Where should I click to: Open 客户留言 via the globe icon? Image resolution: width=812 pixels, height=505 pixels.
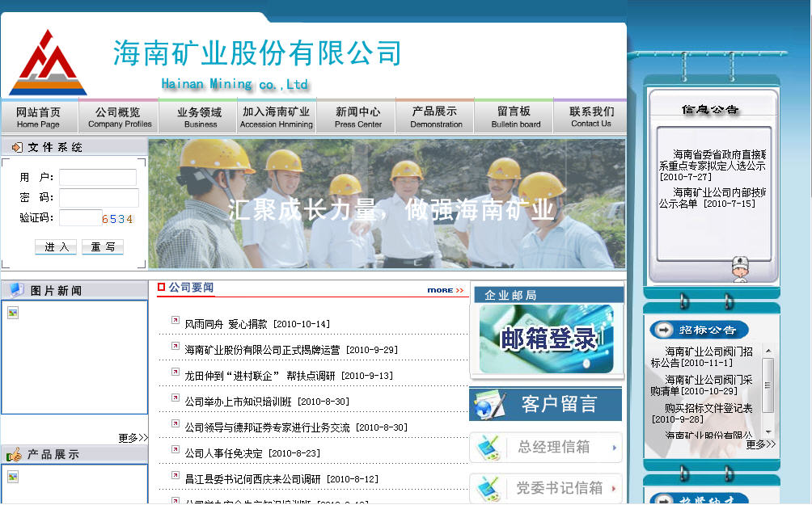tap(490, 405)
